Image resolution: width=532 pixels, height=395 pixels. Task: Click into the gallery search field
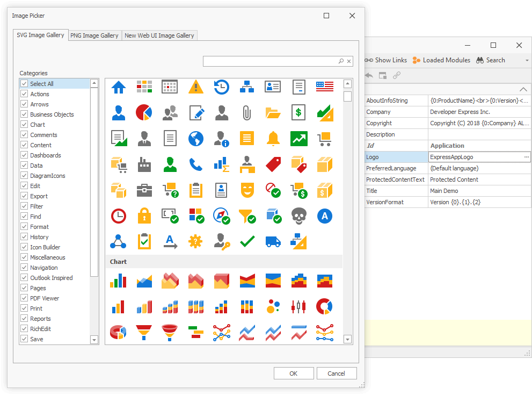270,61
